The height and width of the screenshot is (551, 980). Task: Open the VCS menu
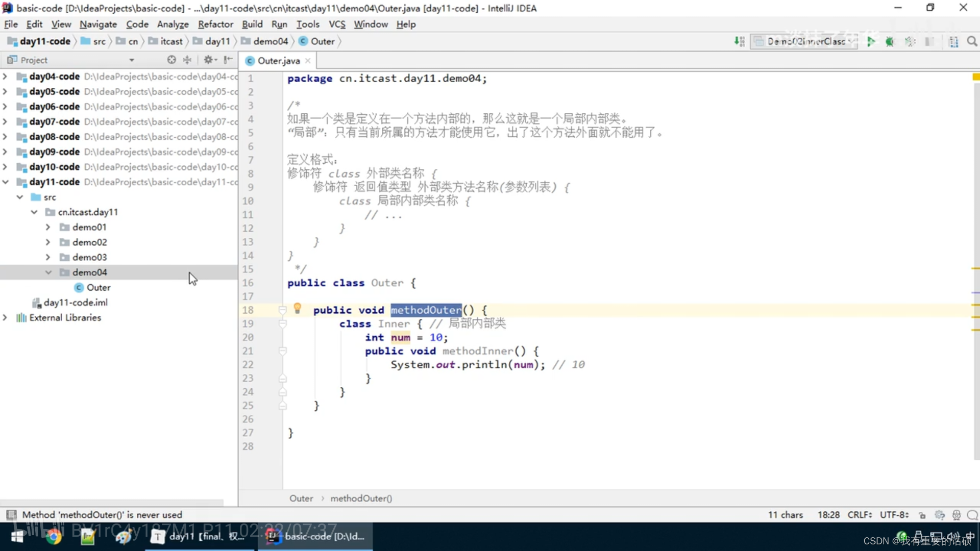pyautogui.click(x=337, y=24)
